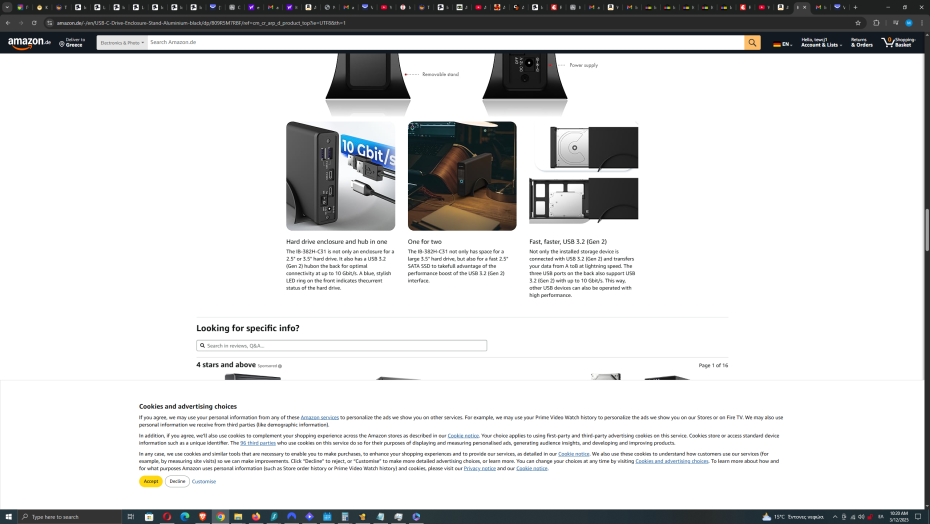Viewport: 930px width, 524px height.
Task: Open the notification center icon
Action: tap(918, 517)
